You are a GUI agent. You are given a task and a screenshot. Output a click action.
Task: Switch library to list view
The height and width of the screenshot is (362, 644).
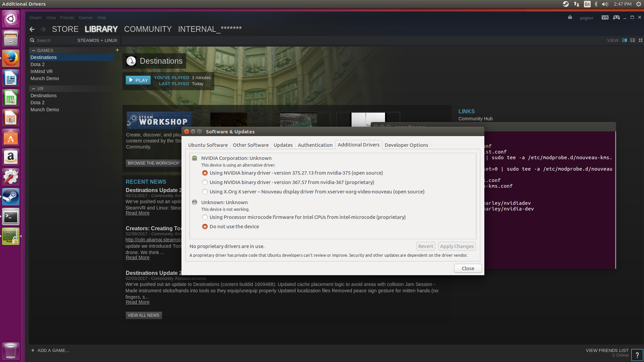point(633,40)
